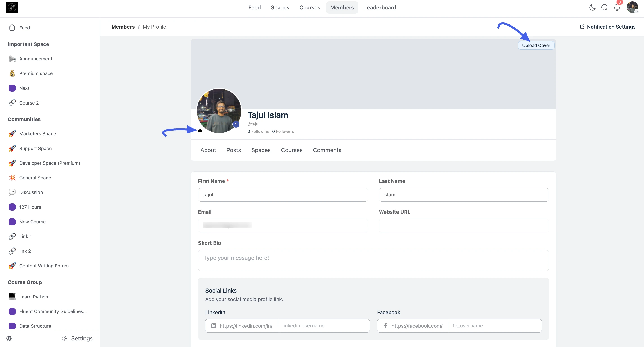
Task: Click the rocket icon for Content Writing Forum
Action: tap(12, 266)
